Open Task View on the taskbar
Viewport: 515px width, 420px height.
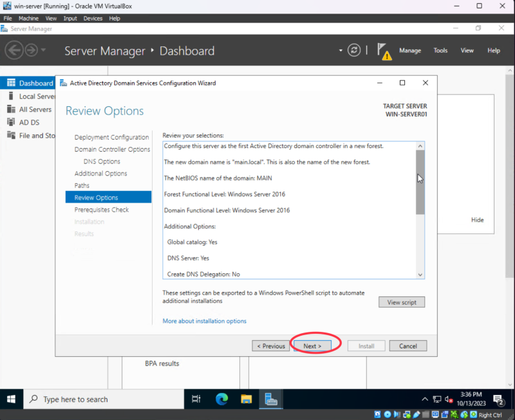(196, 399)
